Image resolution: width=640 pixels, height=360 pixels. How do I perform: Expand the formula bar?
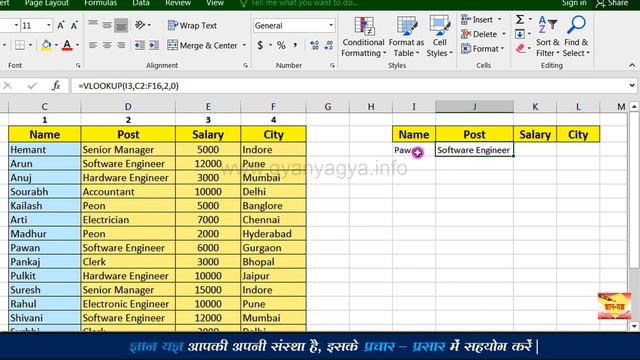[632, 86]
